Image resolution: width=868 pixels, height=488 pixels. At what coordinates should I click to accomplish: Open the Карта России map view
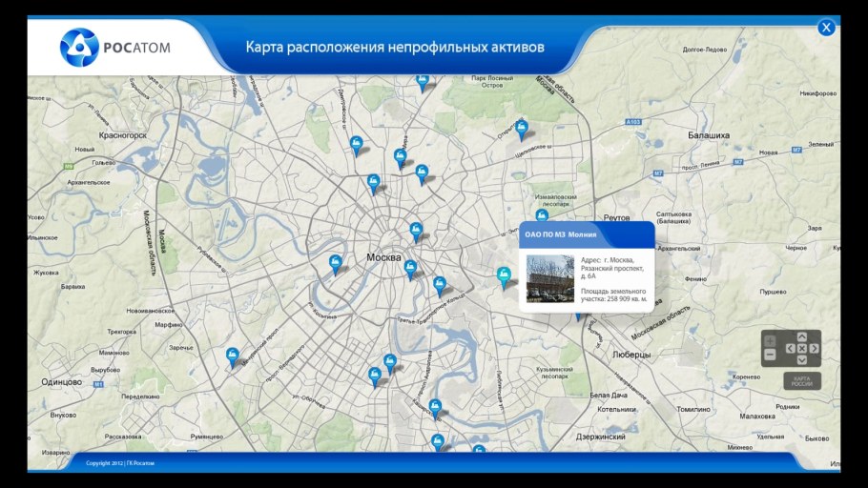801,380
